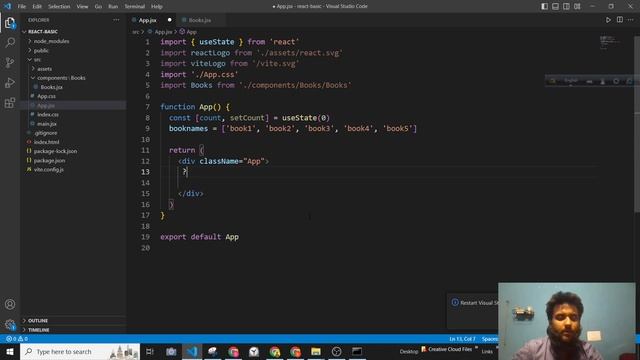Viewport: 640px width, 360px height.
Task: Open the Go menu
Action: tap(98, 6)
